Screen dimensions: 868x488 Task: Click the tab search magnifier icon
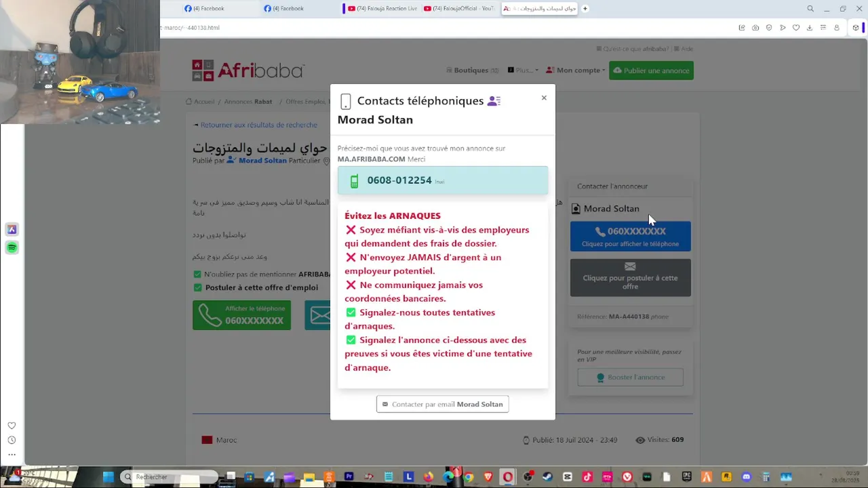pos(810,9)
